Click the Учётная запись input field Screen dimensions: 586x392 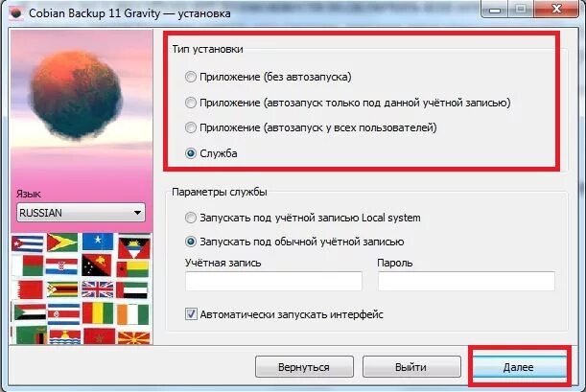pos(273,281)
